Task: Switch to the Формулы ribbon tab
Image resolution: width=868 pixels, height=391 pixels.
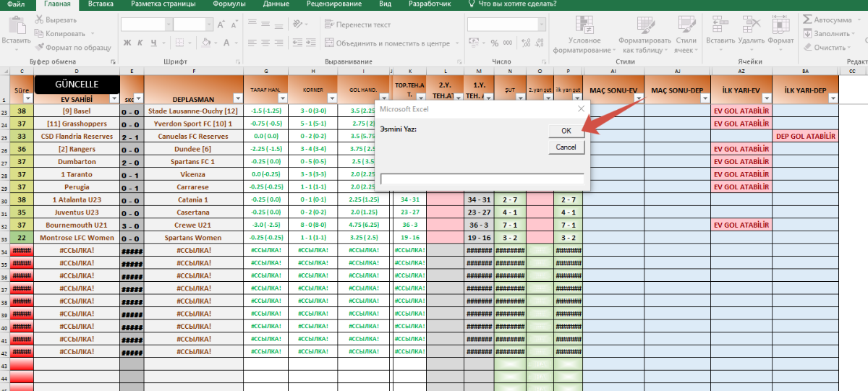Action: (x=228, y=4)
